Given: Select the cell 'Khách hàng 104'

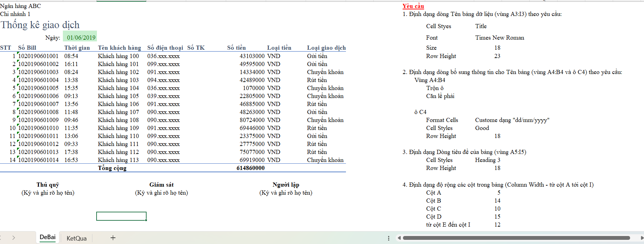Looking at the screenshot, I should 118,88.
